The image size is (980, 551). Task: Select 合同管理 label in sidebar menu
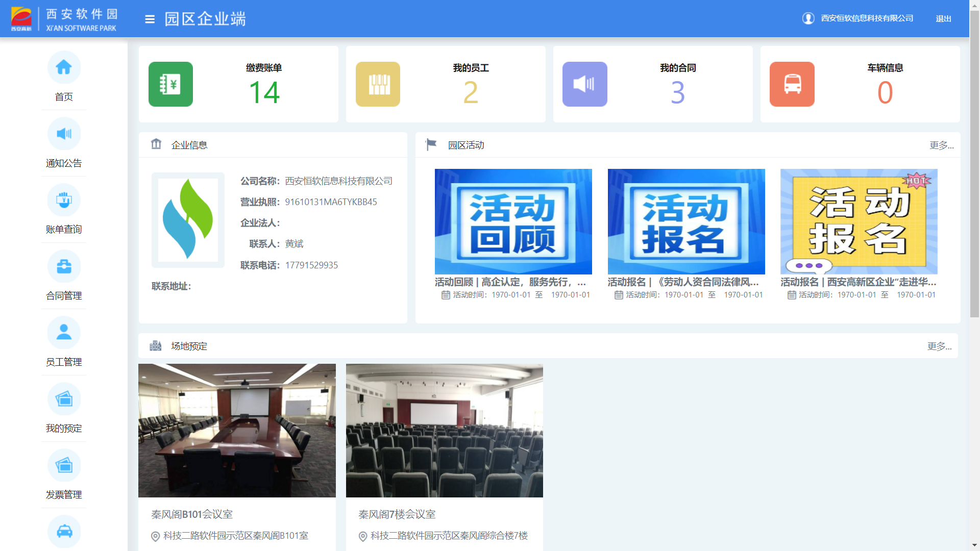[x=64, y=296]
